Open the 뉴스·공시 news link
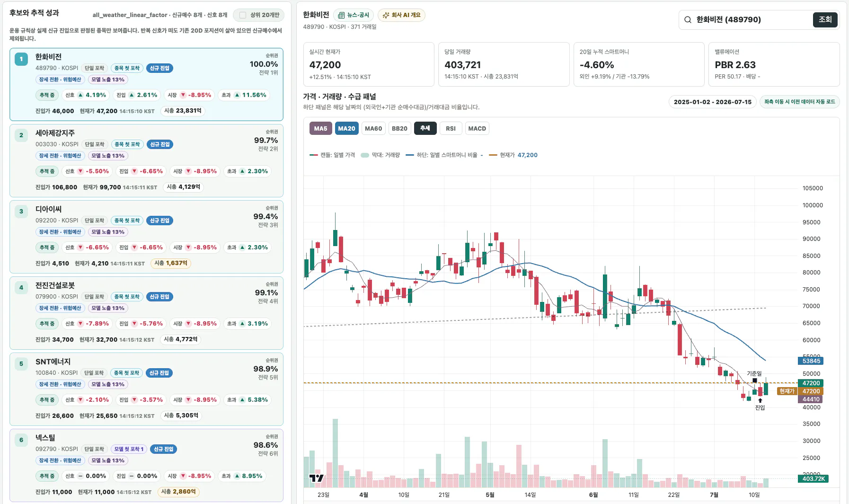 353,15
